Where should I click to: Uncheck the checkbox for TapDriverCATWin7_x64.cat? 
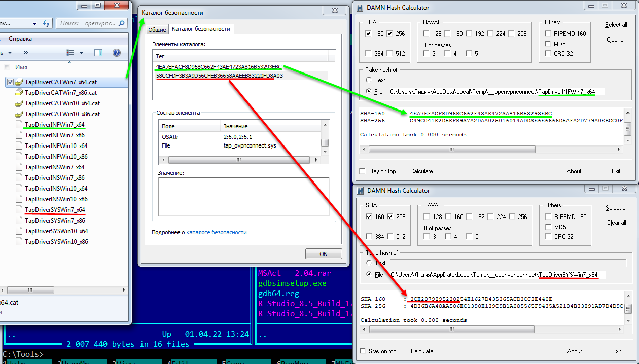(x=10, y=82)
